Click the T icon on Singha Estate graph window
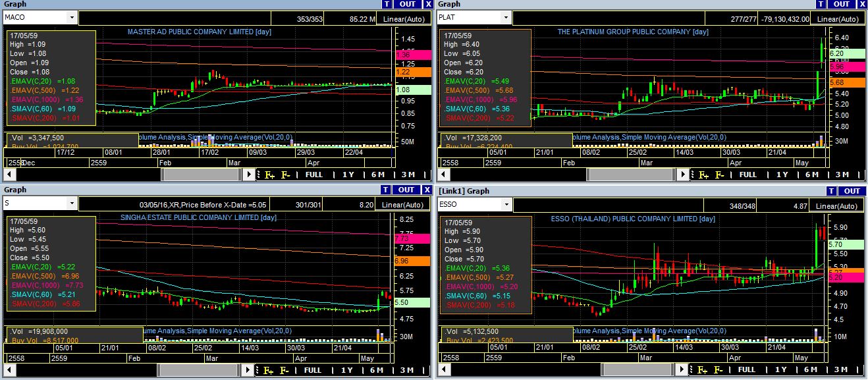Viewport: 868px width, 380px height. [386, 190]
